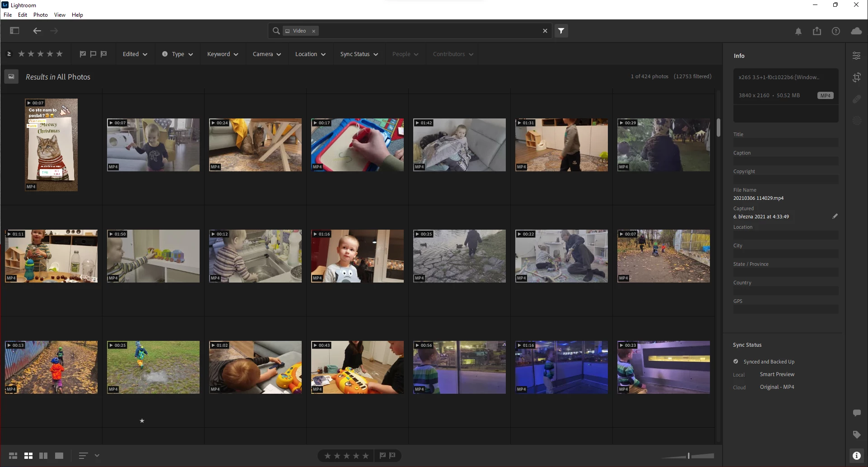Expand the Edited filter dropdown
868x467 pixels.
[135, 54]
